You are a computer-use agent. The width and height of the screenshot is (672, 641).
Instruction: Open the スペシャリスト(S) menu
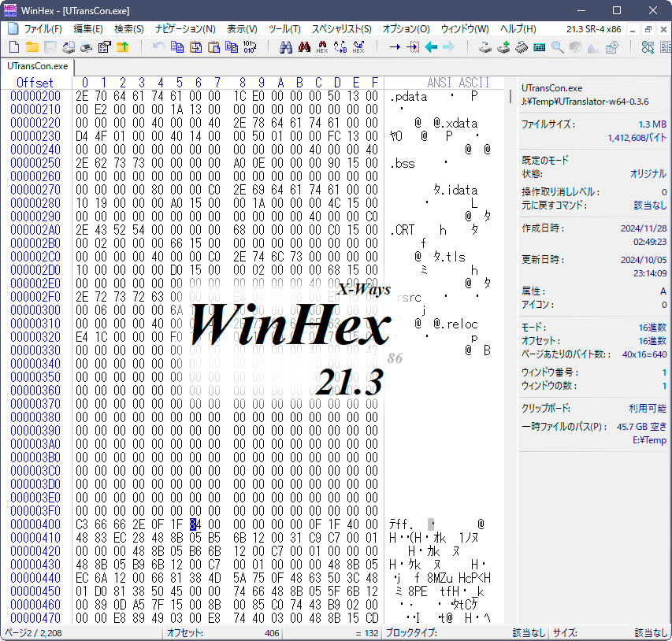(x=339, y=28)
